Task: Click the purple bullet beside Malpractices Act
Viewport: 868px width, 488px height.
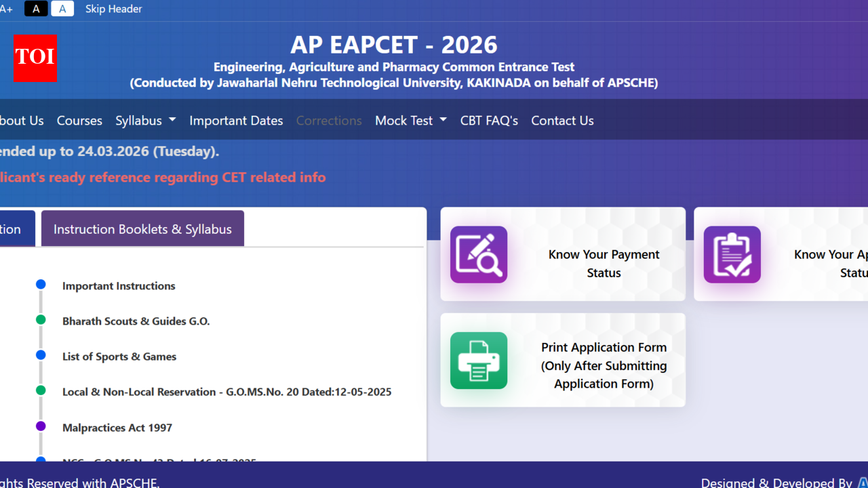Action: click(41, 426)
